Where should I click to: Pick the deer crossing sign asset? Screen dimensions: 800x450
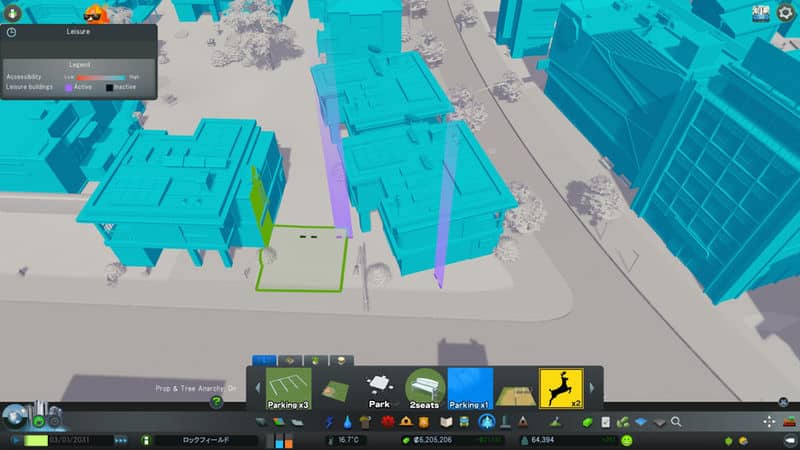coord(562,387)
